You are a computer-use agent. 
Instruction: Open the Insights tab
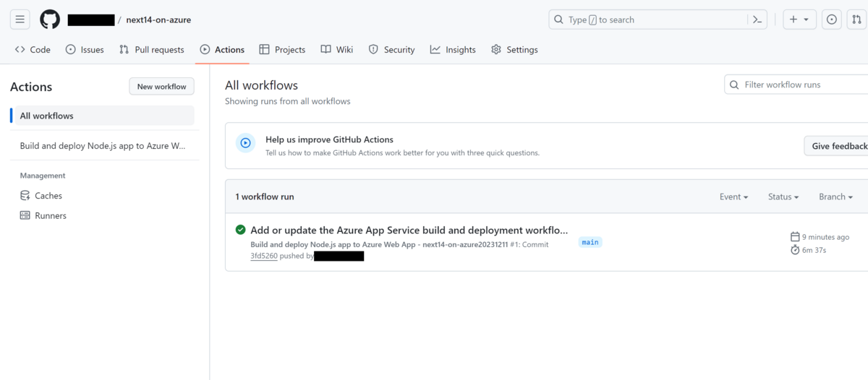coord(453,49)
